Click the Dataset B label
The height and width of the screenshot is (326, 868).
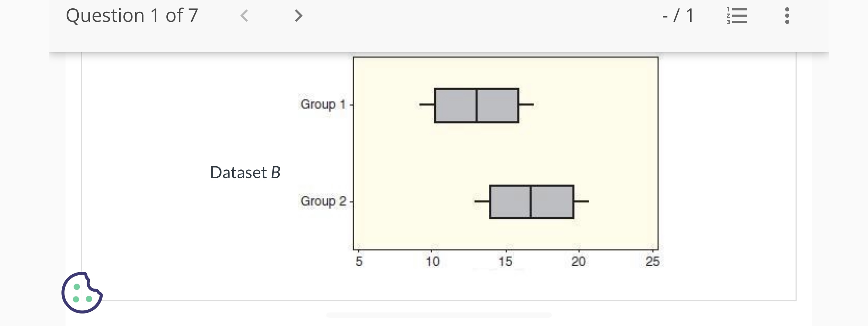[245, 172]
